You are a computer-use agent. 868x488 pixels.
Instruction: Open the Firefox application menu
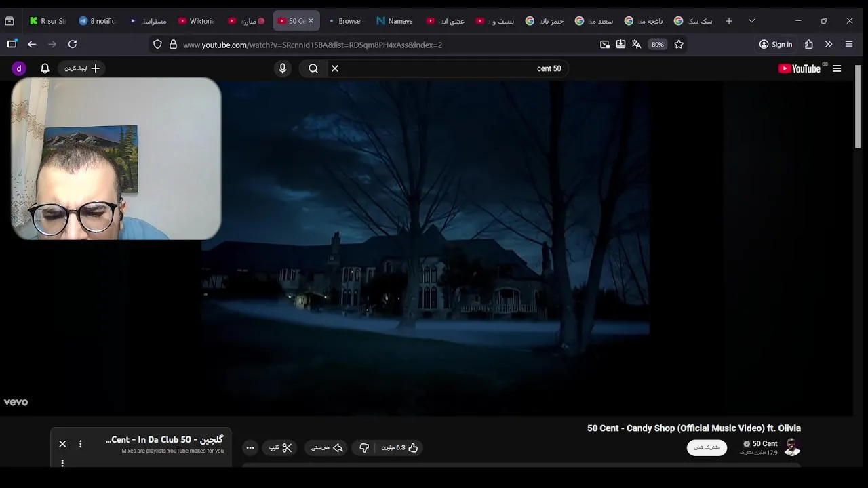[849, 44]
